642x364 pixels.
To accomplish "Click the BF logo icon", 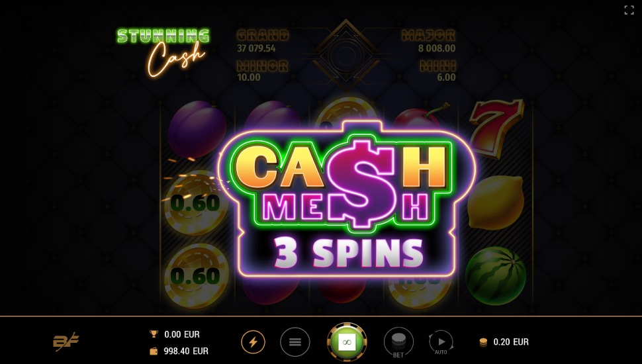I will tap(66, 342).
